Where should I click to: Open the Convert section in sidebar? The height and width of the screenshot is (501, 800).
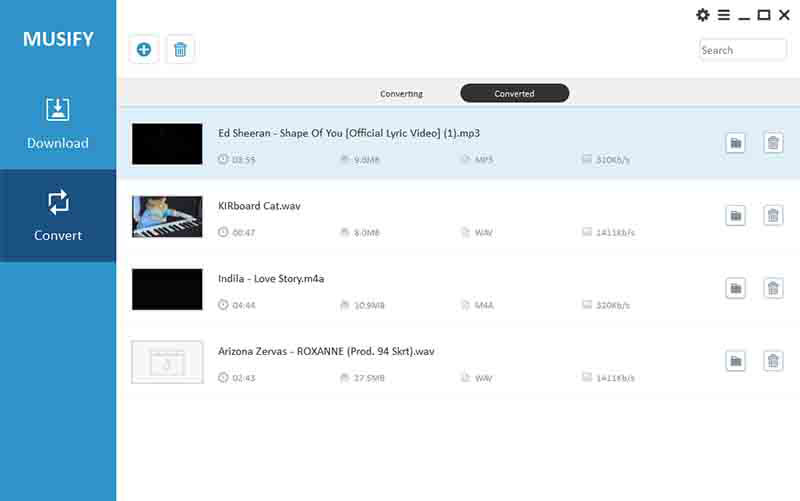[x=58, y=215]
